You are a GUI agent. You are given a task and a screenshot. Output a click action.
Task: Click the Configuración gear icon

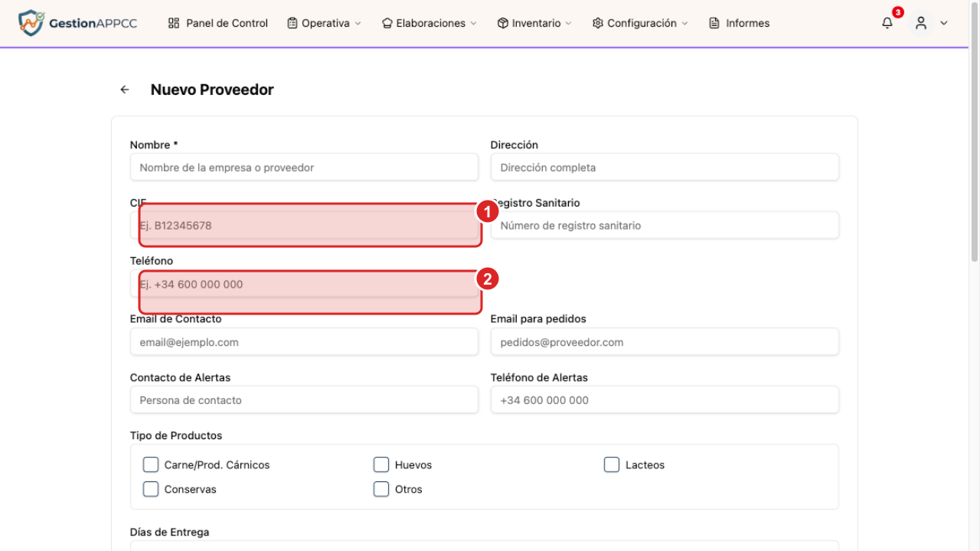coord(598,23)
